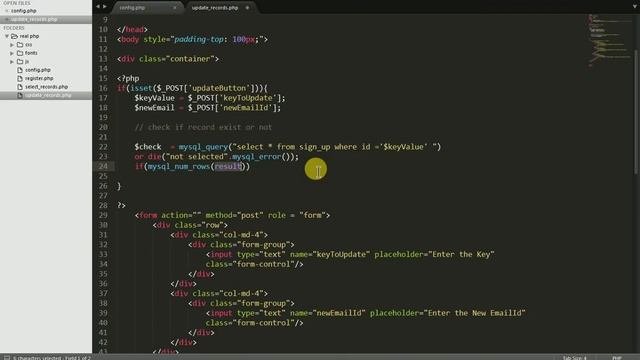
Task: Click 'padding-top' in the body style
Action: (x=199, y=39)
